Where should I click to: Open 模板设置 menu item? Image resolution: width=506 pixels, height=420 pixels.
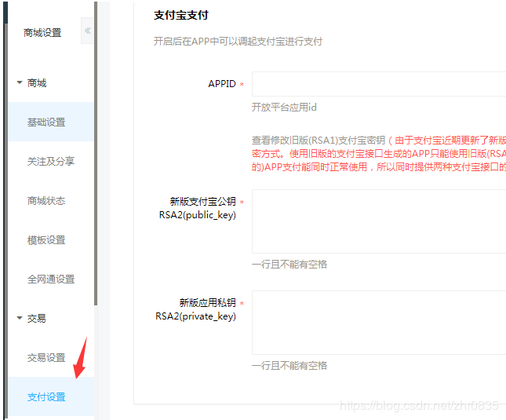(x=51, y=240)
